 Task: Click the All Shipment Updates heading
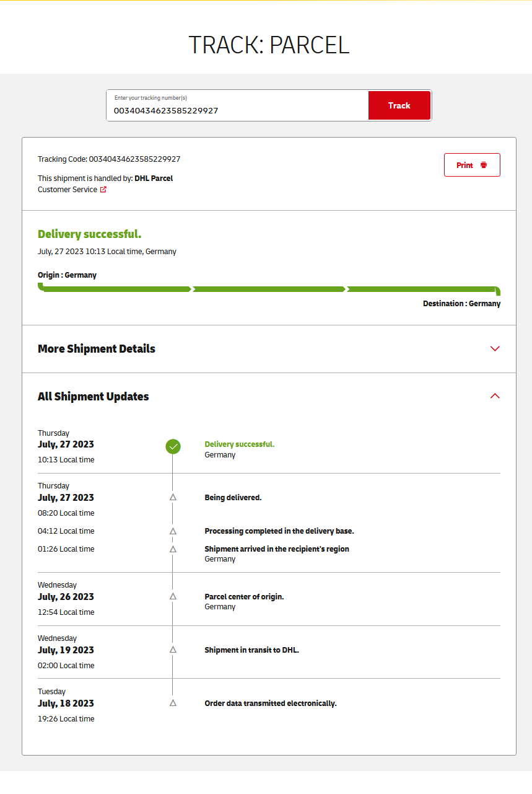click(x=94, y=397)
